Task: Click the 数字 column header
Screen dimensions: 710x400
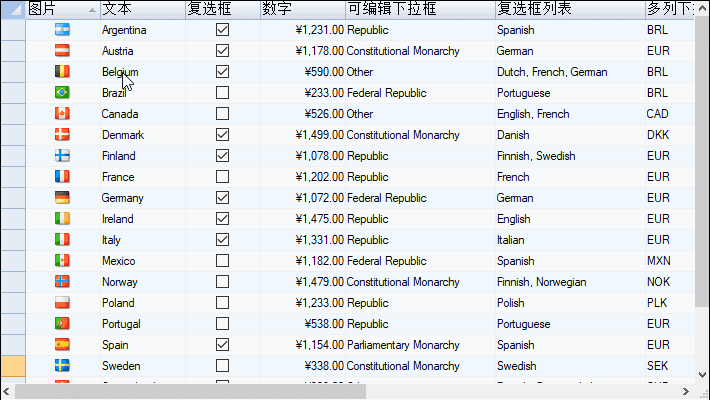Action: coord(300,9)
